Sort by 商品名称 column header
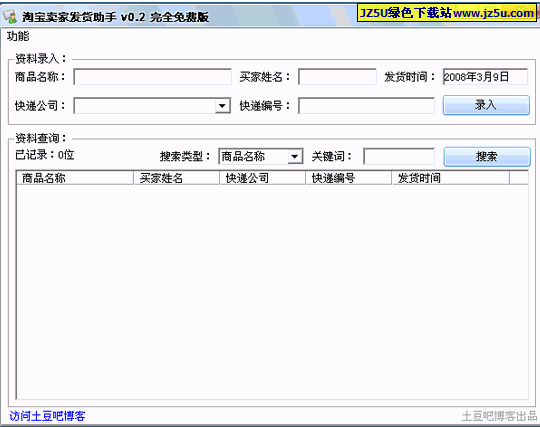The width and height of the screenshot is (540, 427). point(75,178)
